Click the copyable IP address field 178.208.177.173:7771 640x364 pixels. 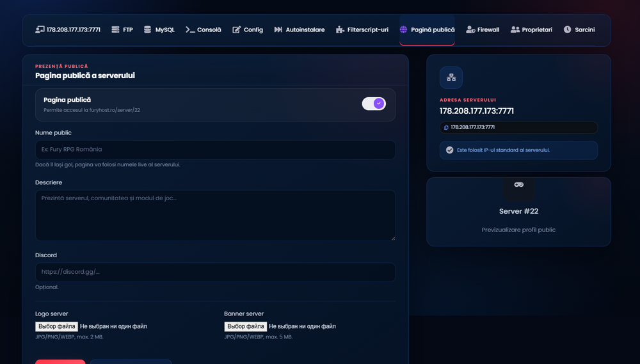click(x=519, y=127)
